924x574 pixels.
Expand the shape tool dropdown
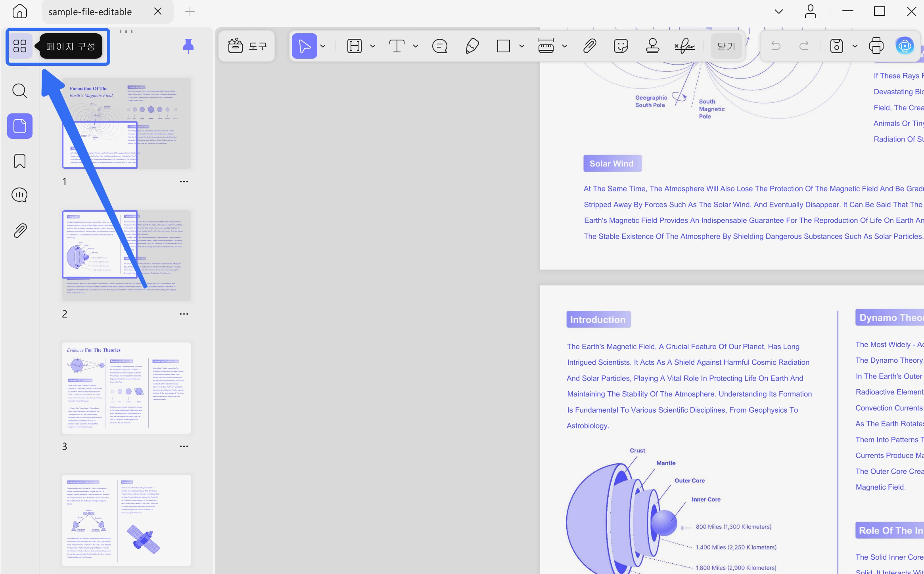click(x=522, y=46)
